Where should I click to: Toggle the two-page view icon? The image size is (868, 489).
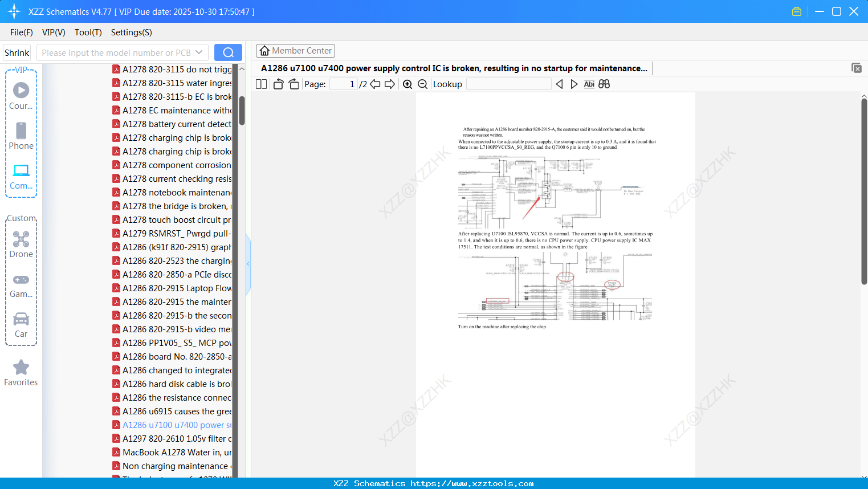coord(261,84)
